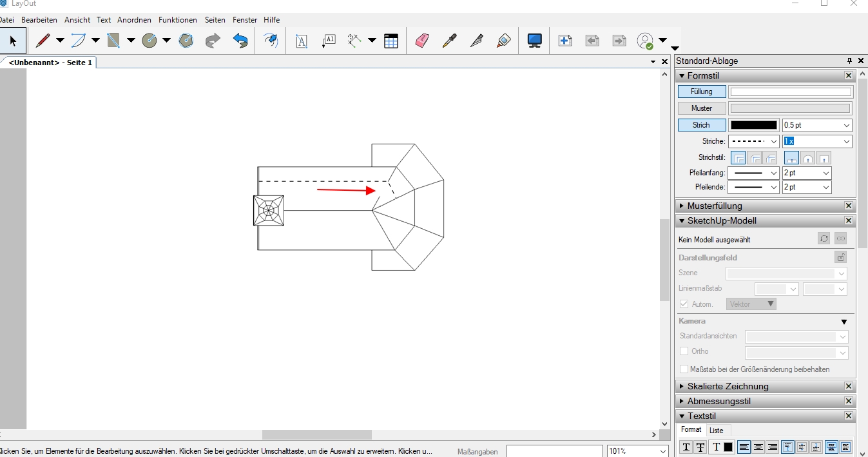The width and height of the screenshot is (868, 457).
Task: Click the blue Undo arrow
Action: pos(240,41)
